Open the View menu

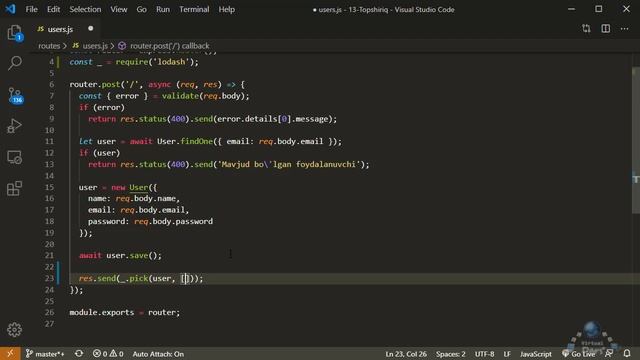coord(119,9)
